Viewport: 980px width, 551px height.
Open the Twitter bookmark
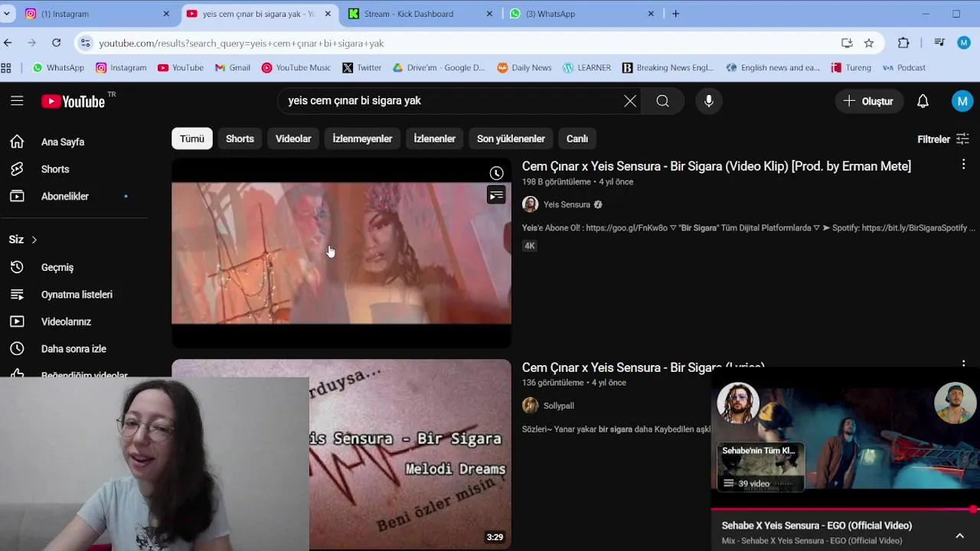(x=362, y=67)
